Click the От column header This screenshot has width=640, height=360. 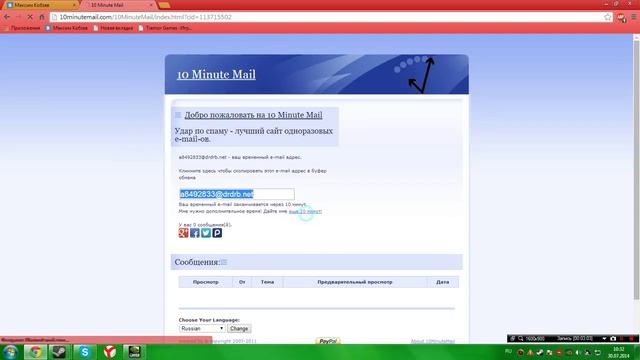pyautogui.click(x=242, y=282)
